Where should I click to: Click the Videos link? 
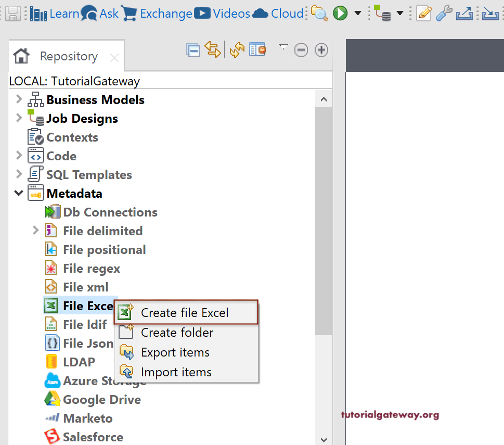[230, 13]
